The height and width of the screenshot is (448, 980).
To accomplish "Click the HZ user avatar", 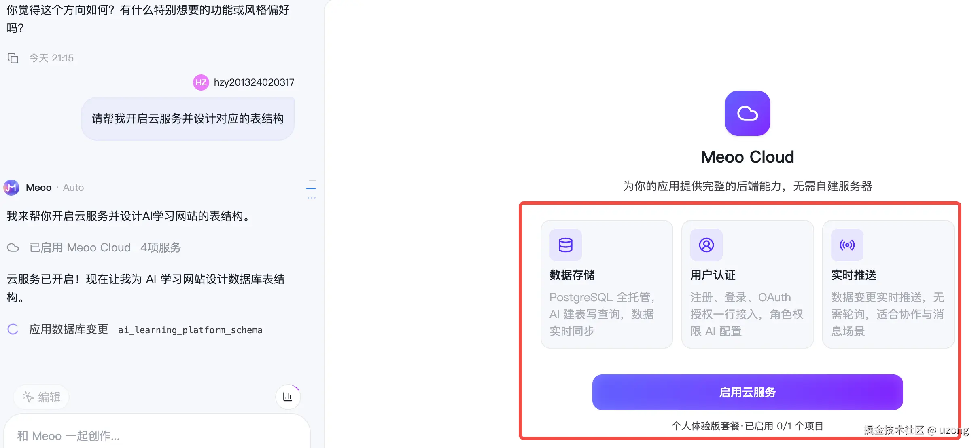I will [201, 82].
